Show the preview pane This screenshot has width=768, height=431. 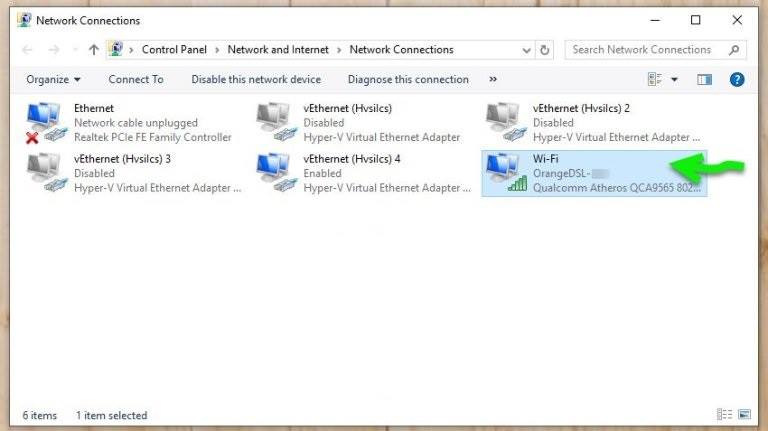pos(704,79)
